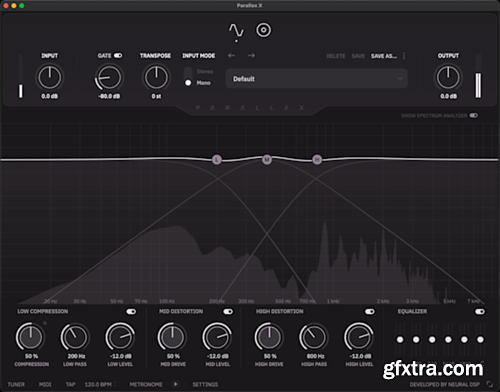Click the Input gain knob
The width and height of the screenshot is (500, 392).
[50, 77]
